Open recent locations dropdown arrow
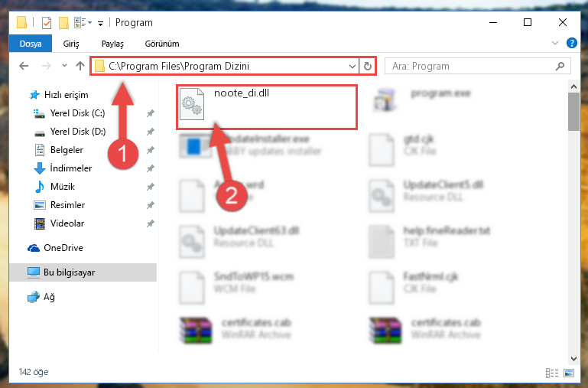The image size is (588, 388). (x=64, y=66)
